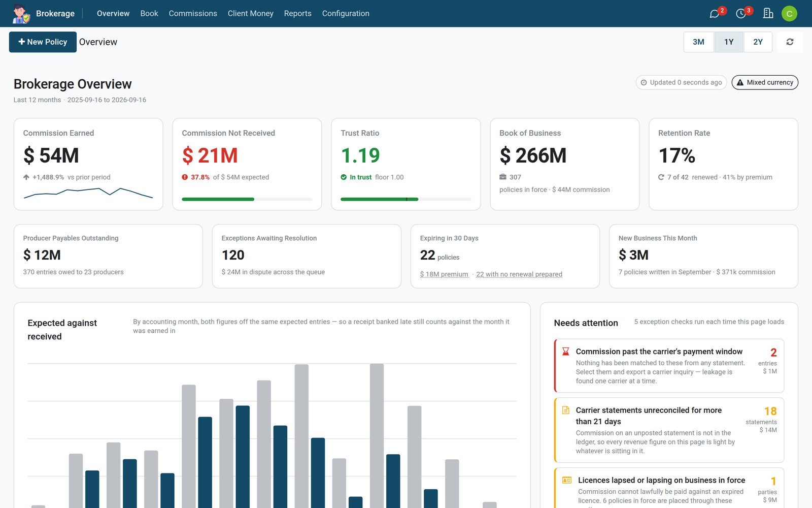Select the 1Y time range
This screenshot has width=812, height=508.
tap(729, 42)
